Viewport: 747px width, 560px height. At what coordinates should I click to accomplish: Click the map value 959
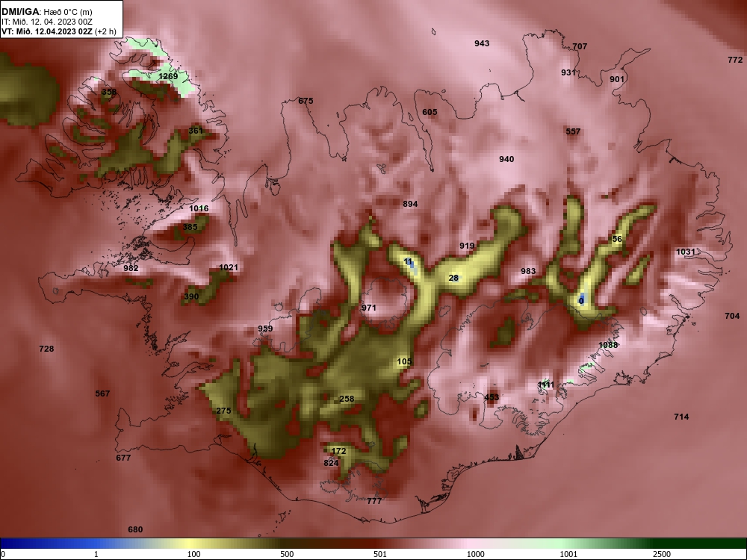pos(265,329)
